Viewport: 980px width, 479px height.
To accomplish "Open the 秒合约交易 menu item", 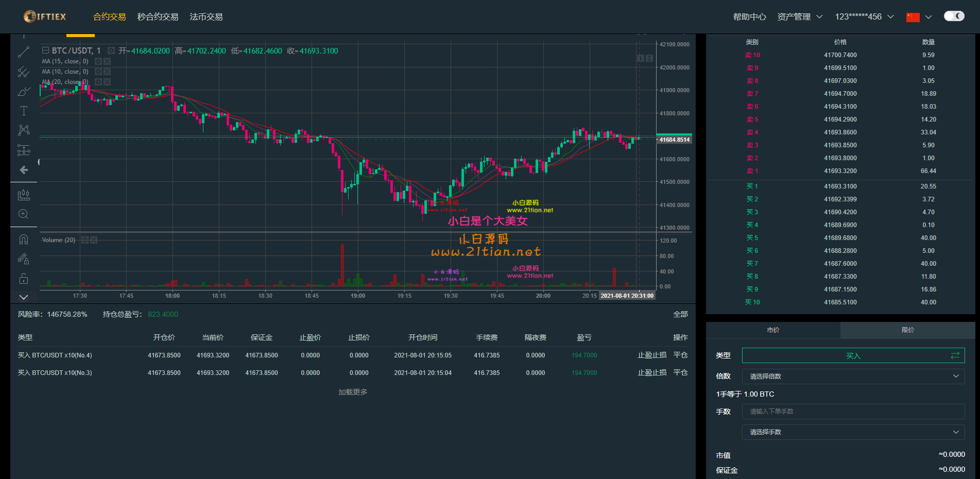I will pyautogui.click(x=158, y=16).
